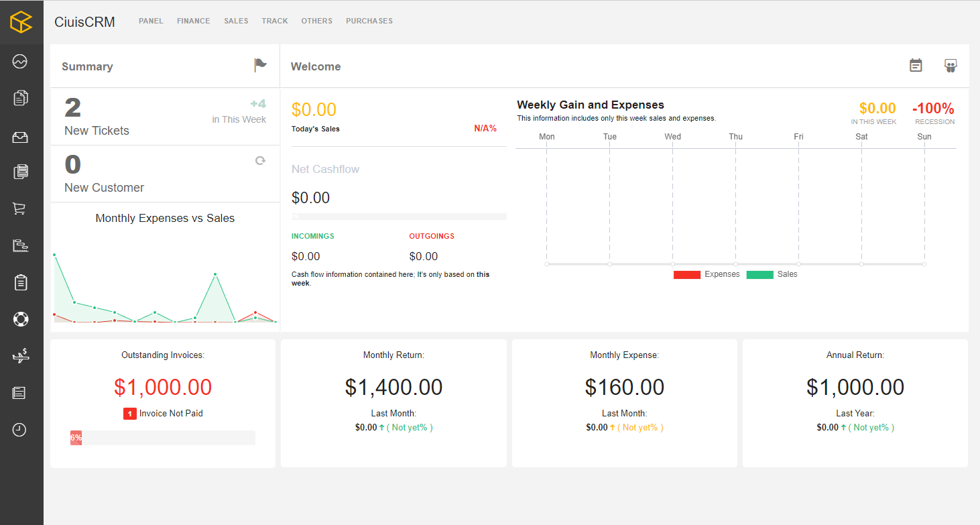Screen dimensions: 980x525
Task: Click the Outstanding Invoices $1,000.00 amount
Action: tap(163, 387)
